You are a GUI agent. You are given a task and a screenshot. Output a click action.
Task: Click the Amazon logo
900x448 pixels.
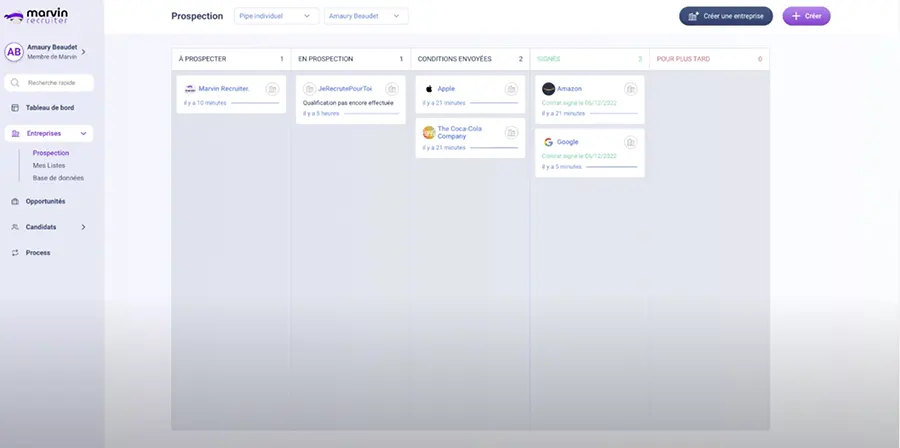[x=549, y=89]
